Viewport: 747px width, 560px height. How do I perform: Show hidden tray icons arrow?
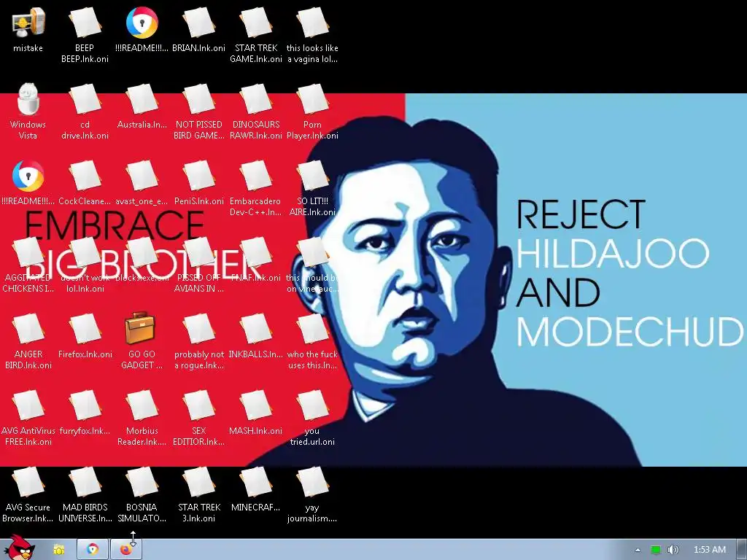pos(638,550)
